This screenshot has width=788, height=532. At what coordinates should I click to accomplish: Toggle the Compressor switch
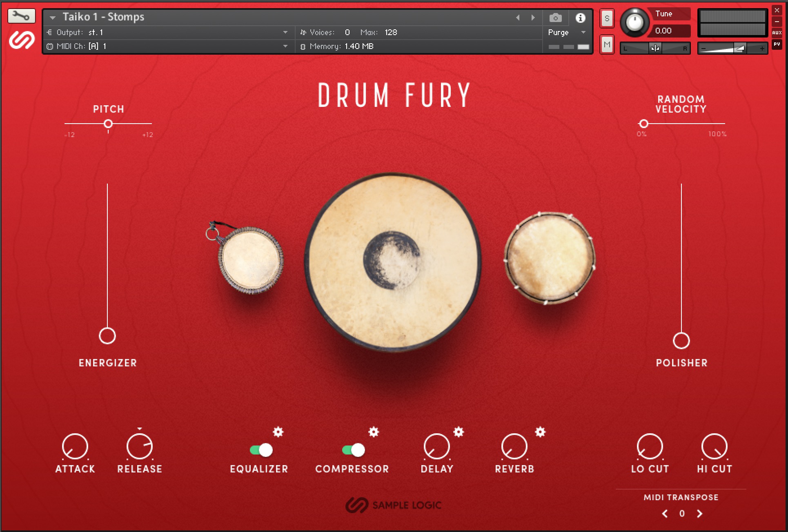354,450
